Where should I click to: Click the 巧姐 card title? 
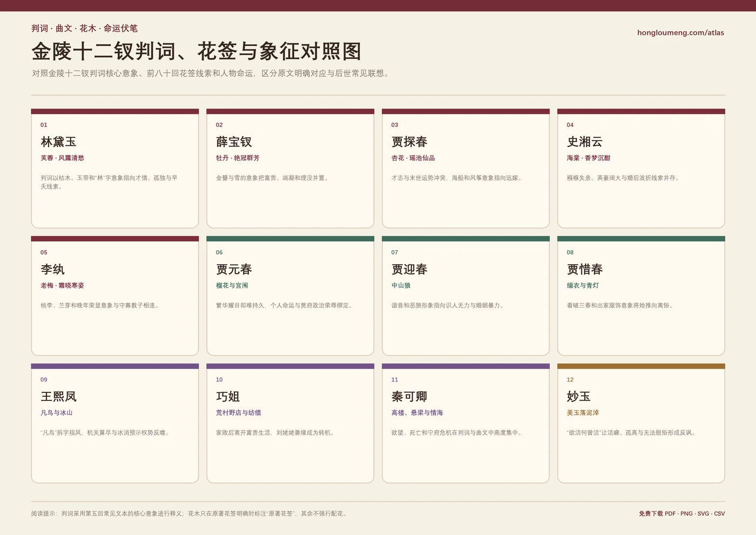(x=228, y=397)
